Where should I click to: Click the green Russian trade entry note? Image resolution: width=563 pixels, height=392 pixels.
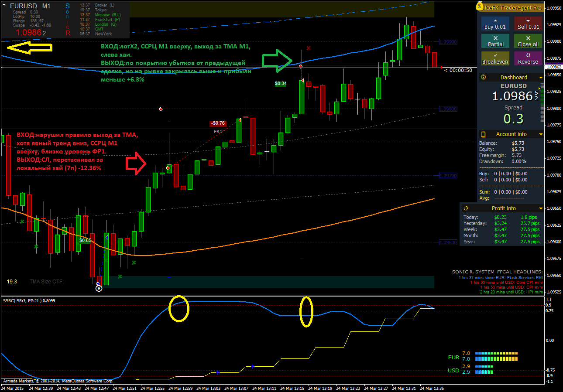coord(176,63)
